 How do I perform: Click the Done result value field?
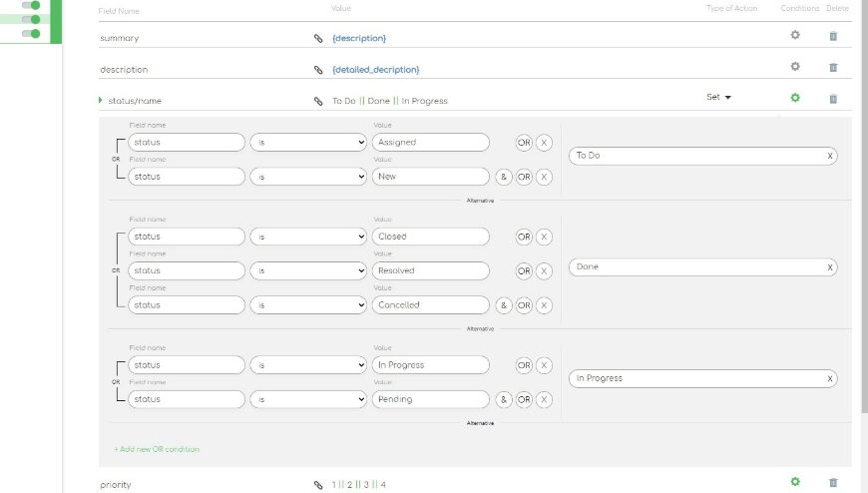(x=698, y=267)
